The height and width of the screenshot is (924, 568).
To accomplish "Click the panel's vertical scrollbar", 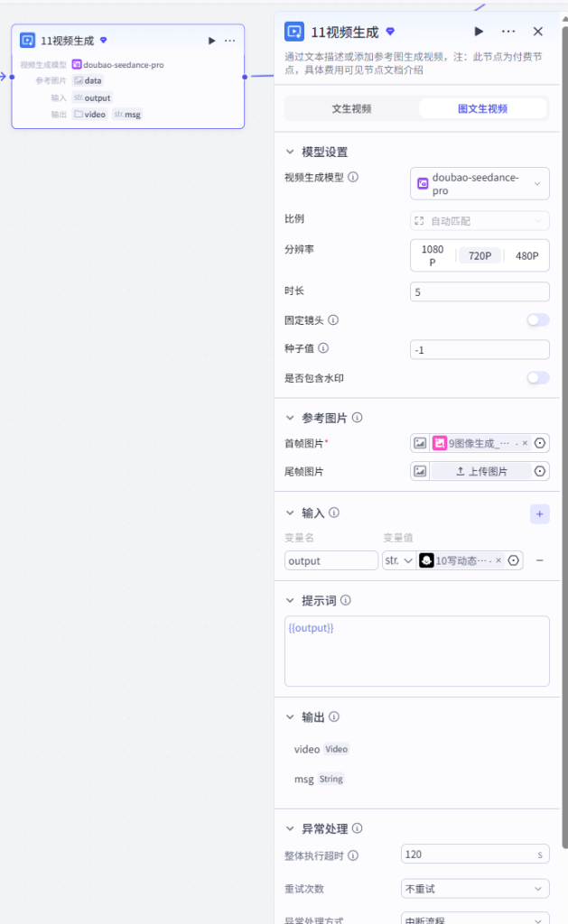I will pos(564,436).
